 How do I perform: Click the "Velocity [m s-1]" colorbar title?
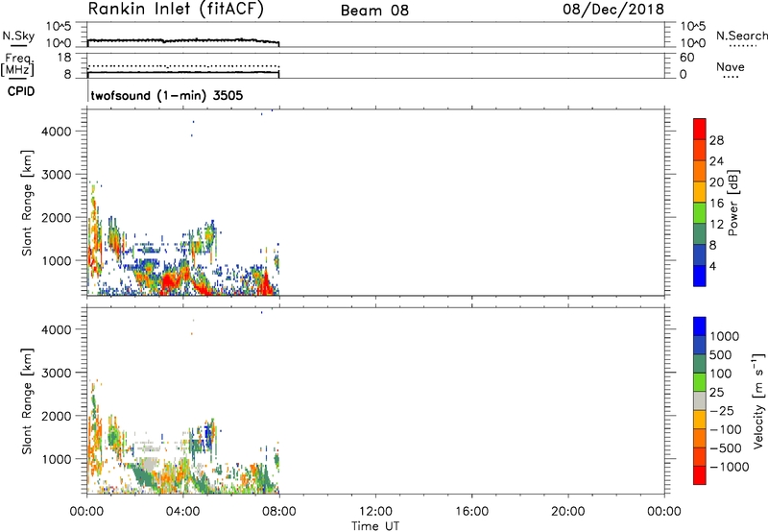coord(758,400)
